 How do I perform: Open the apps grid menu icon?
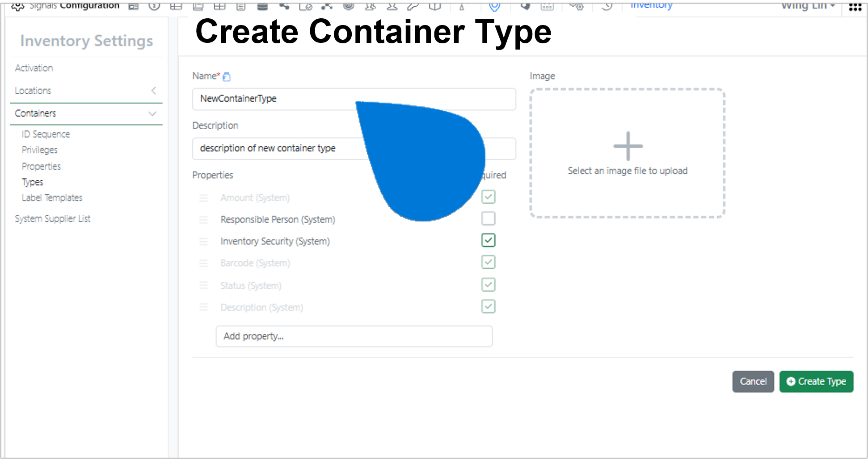pos(855,7)
